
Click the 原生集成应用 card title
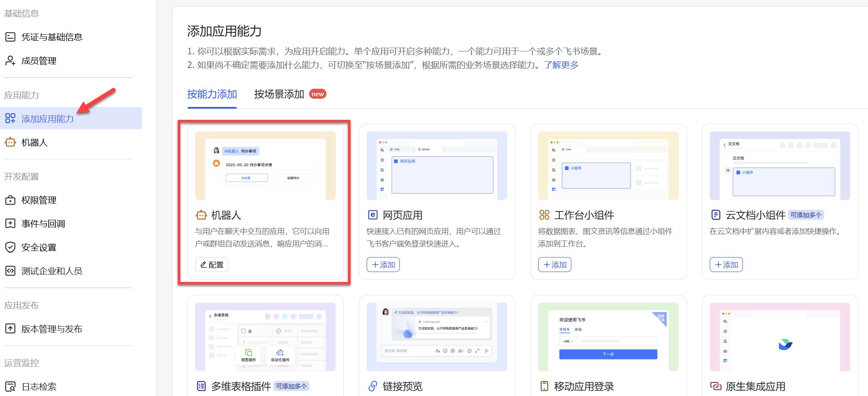[x=756, y=386]
